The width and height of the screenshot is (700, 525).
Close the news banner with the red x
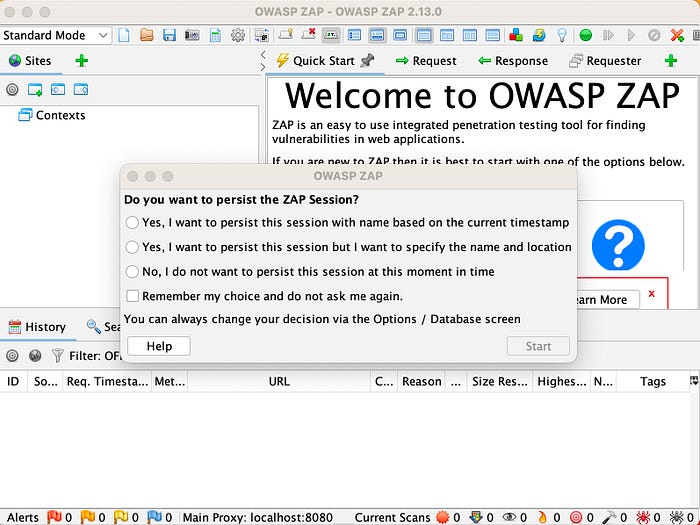pyautogui.click(x=651, y=294)
